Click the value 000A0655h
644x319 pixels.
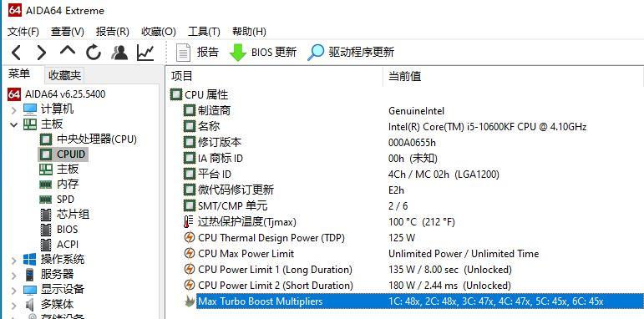(x=412, y=143)
